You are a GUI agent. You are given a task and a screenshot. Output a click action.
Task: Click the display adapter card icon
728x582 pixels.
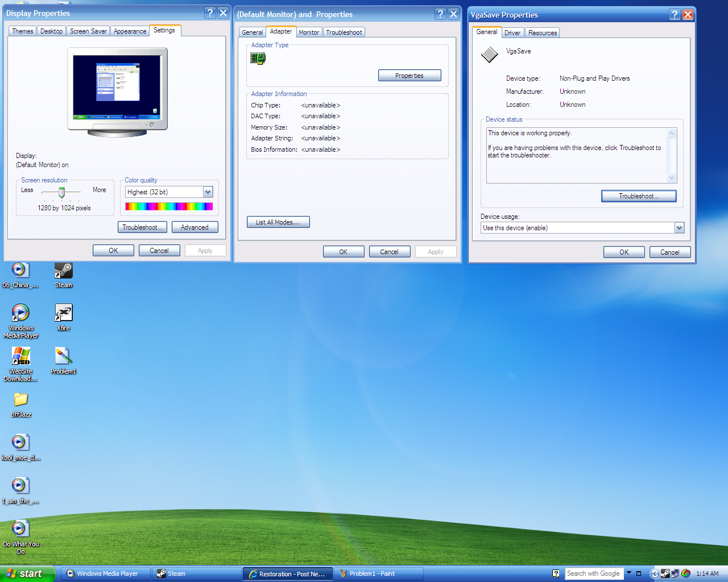tap(258, 58)
